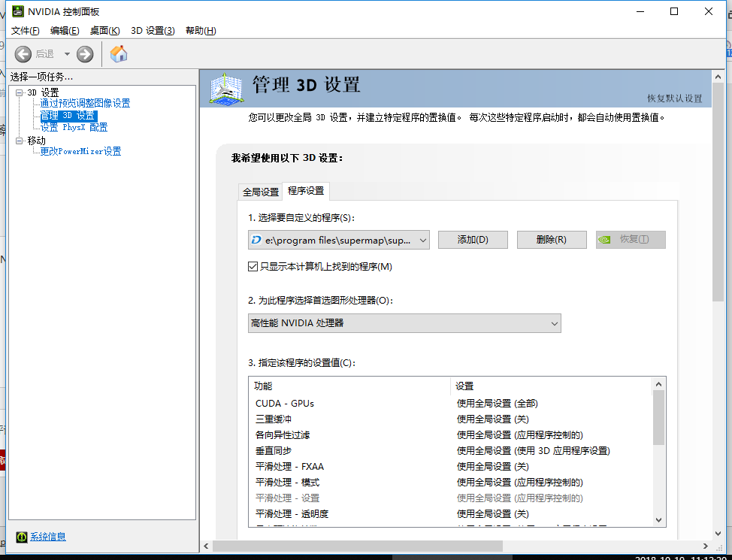Click settings list scroll down arrow

(658, 520)
